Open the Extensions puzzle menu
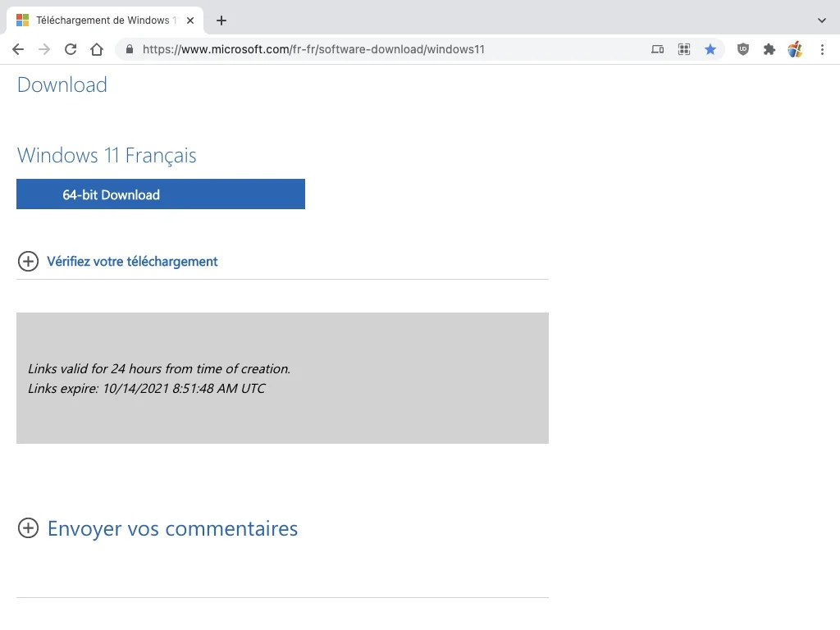The width and height of the screenshot is (840, 630). coord(769,49)
